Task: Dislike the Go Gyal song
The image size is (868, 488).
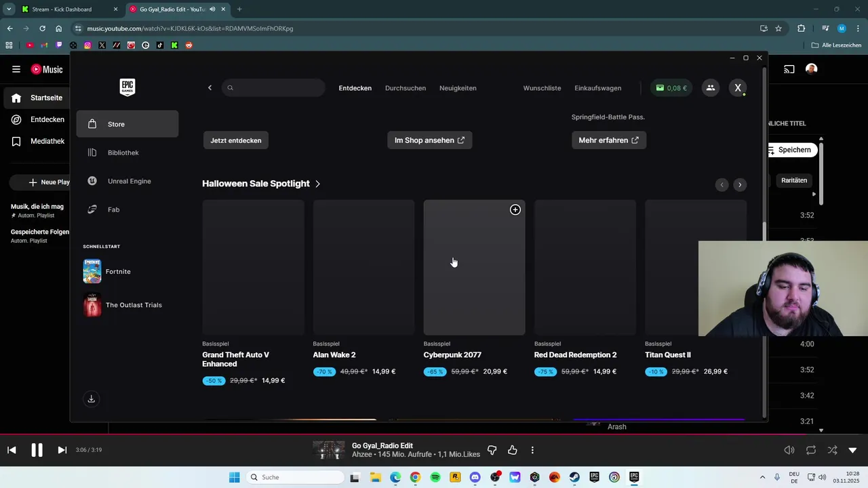Action: click(x=492, y=450)
